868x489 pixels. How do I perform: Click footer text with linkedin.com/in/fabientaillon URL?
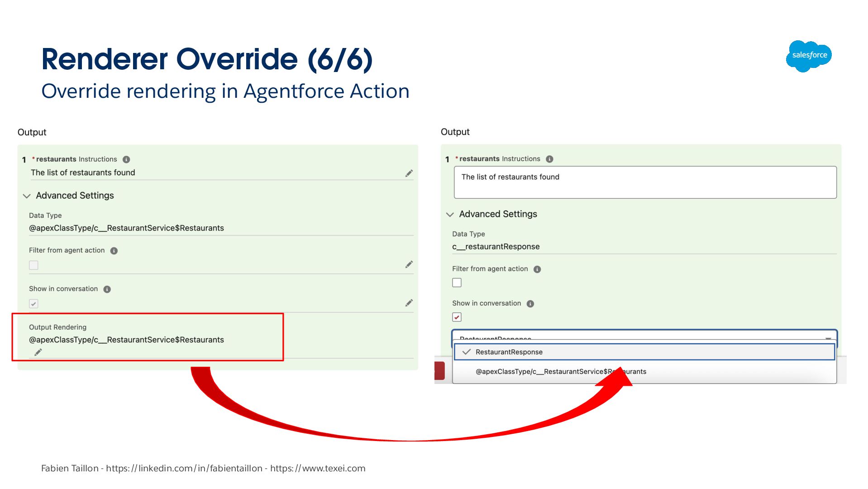pos(203,469)
